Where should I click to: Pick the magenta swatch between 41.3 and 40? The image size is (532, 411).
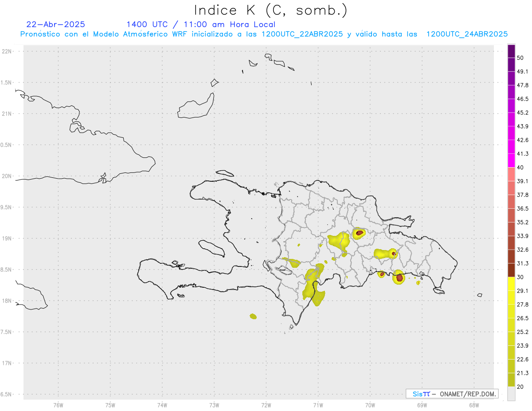pos(511,160)
